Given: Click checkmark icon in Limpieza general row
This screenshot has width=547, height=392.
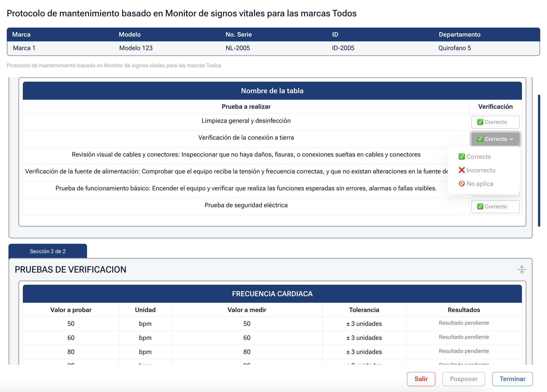Looking at the screenshot, I should (480, 122).
